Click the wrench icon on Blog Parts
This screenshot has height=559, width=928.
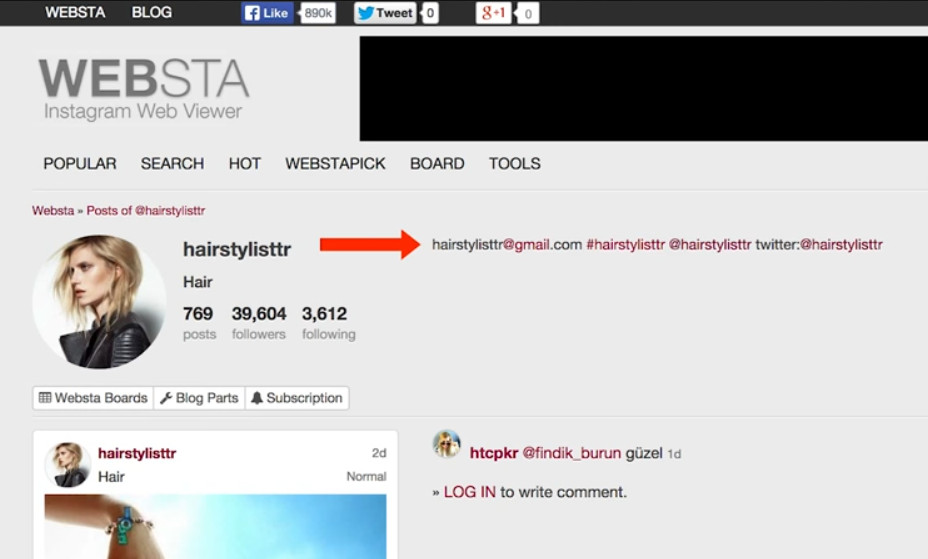click(x=166, y=398)
